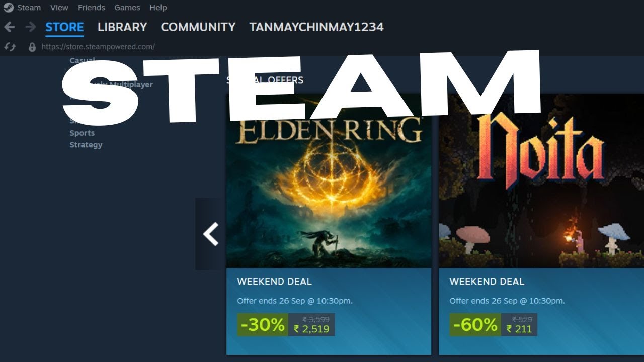Show previous offers with carousel left chevron
The height and width of the screenshot is (362, 644).
pyautogui.click(x=210, y=234)
